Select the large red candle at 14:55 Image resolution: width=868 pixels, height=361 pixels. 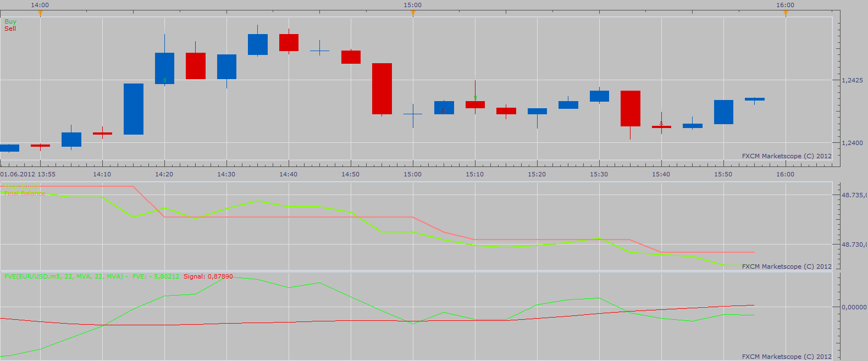point(382,88)
